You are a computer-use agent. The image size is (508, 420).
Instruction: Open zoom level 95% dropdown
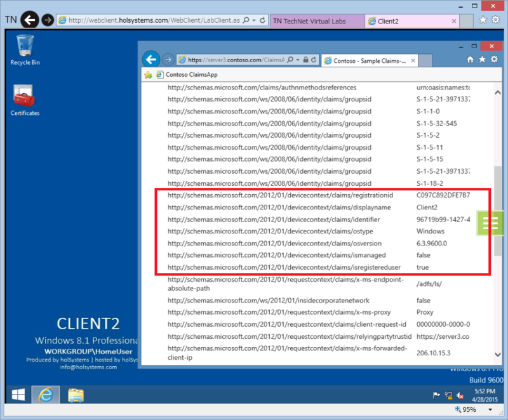(490, 410)
